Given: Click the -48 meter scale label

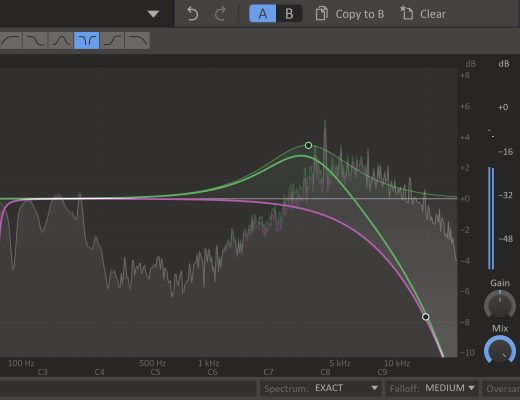Looking at the screenshot, I should pos(505,239).
